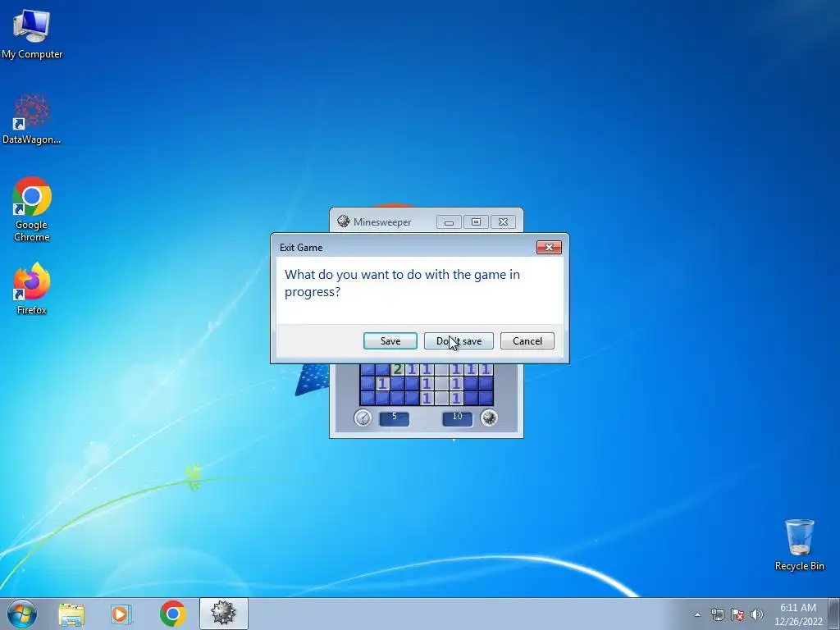Screen dimensions: 840x630
Task: Maximize the Minesweeper window
Action: coord(476,222)
